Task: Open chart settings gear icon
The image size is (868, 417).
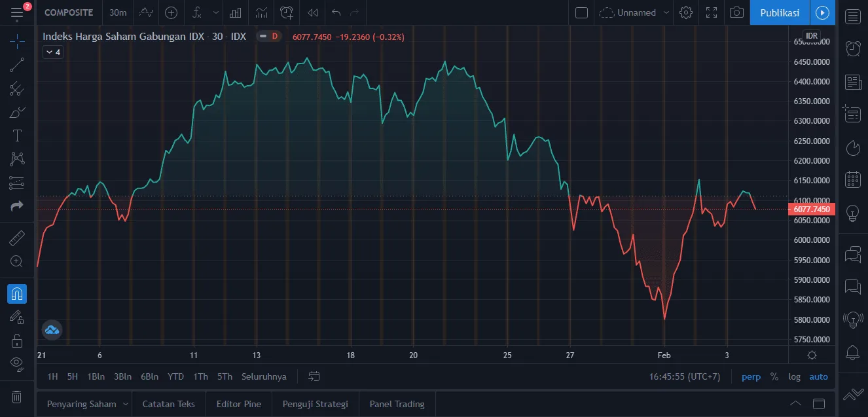Action: 686,12
